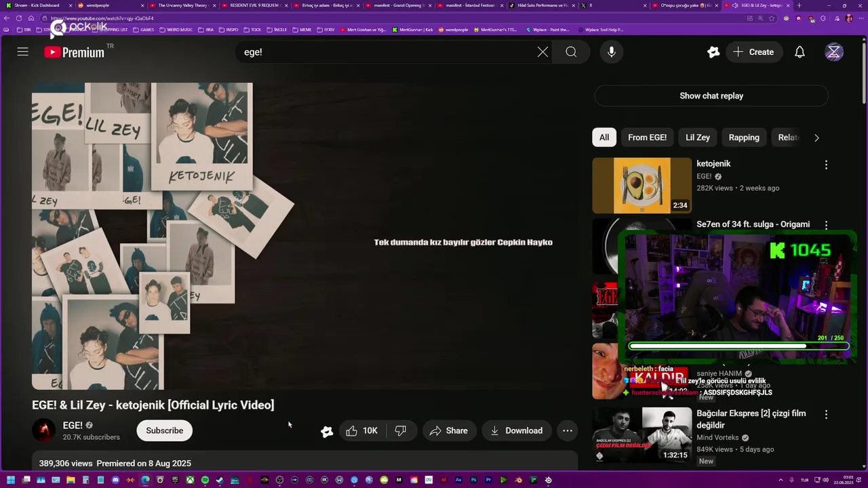Click the magnifier search button
Screen dimensions: 868x488
(x=571, y=52)
